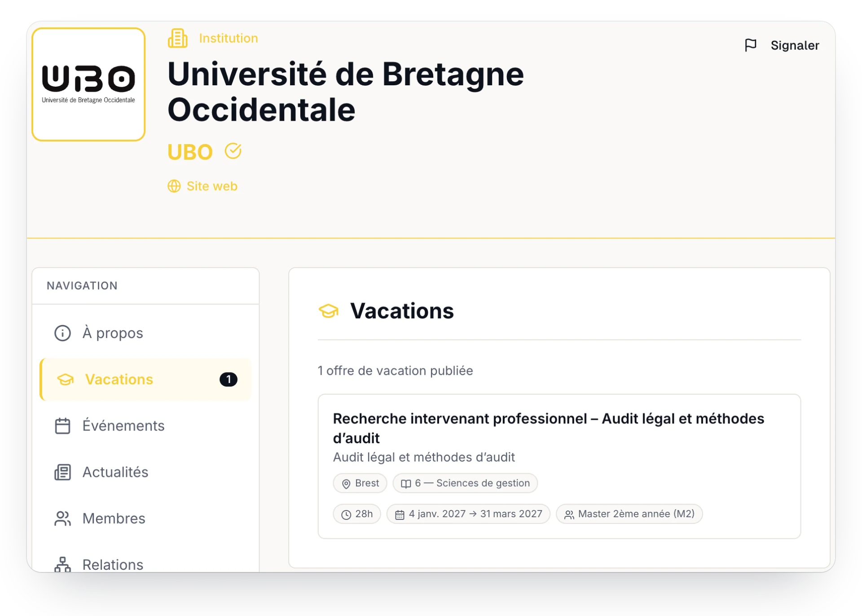Click the UBO logo thumbnail
Viewport: 862px width, 616px height.
tap(88, 84)
